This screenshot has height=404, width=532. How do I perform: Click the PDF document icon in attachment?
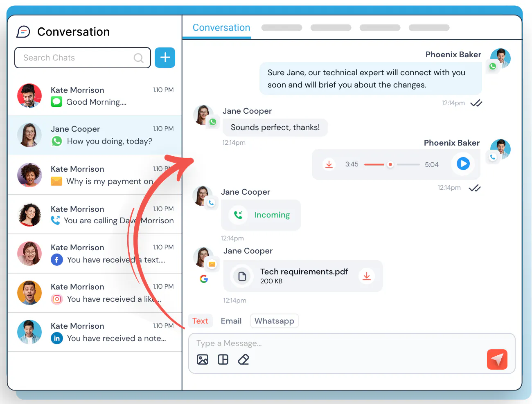coord(242,276)
